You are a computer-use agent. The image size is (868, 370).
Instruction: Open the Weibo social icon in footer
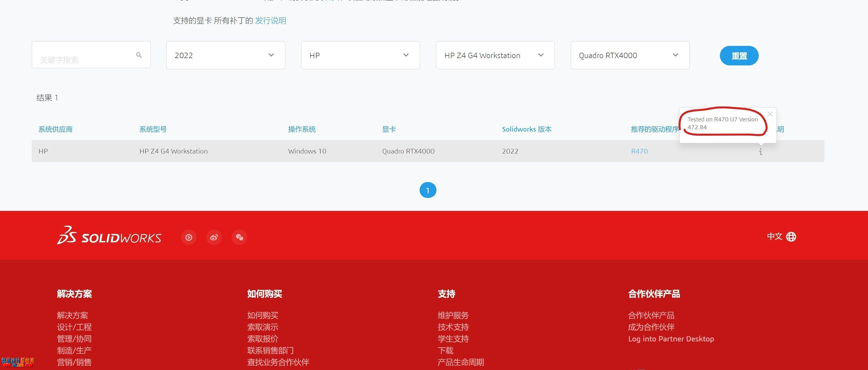pos(214,237)
